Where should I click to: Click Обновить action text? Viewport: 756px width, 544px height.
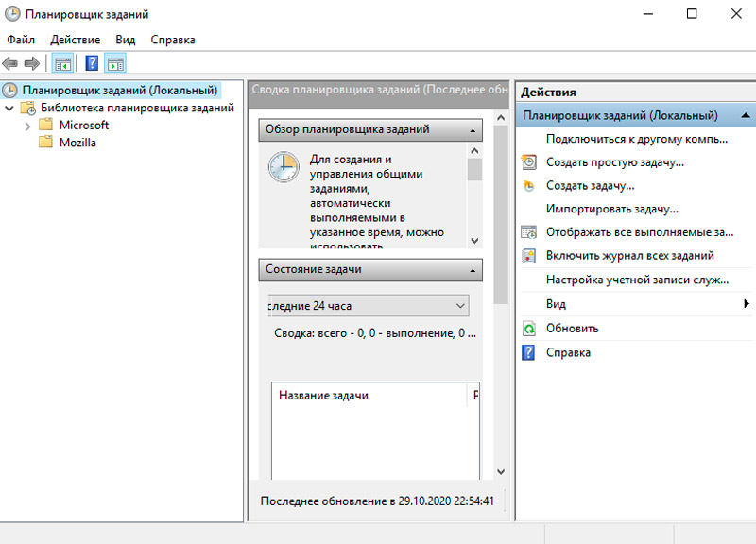(x=573, y=329)
